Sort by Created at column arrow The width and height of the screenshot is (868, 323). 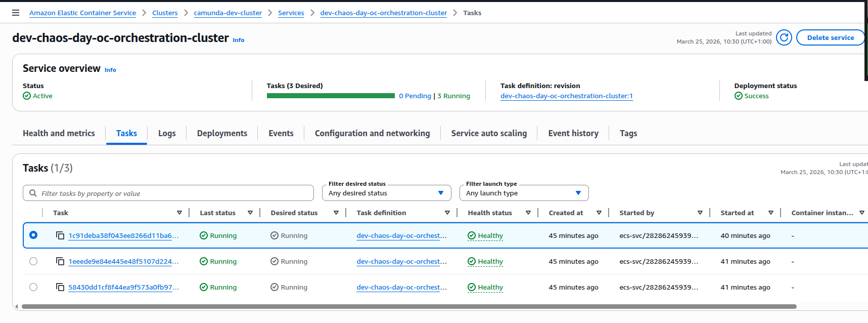coord(599,213)
